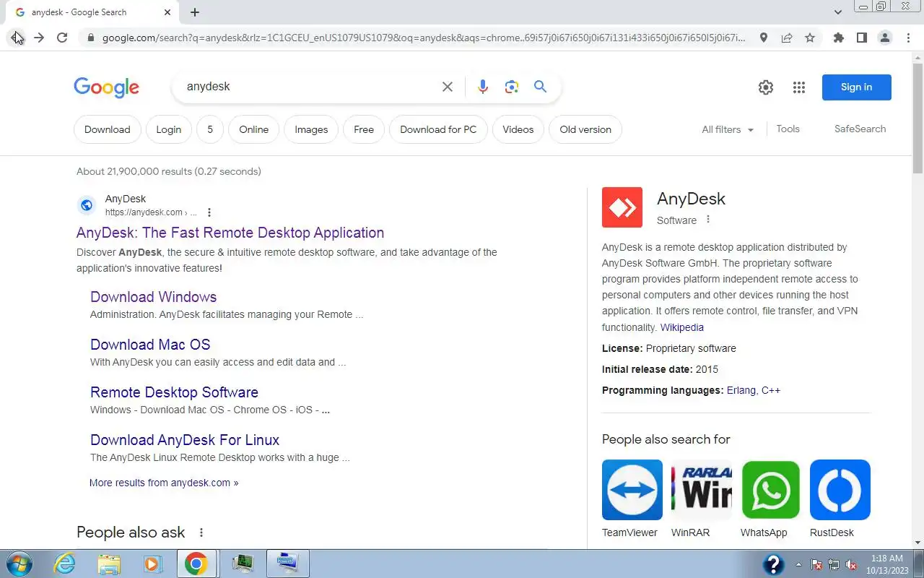Open the WhatsApp related search tile
The height and width of the screenshot is (578, 924).
tap(770, 499)
